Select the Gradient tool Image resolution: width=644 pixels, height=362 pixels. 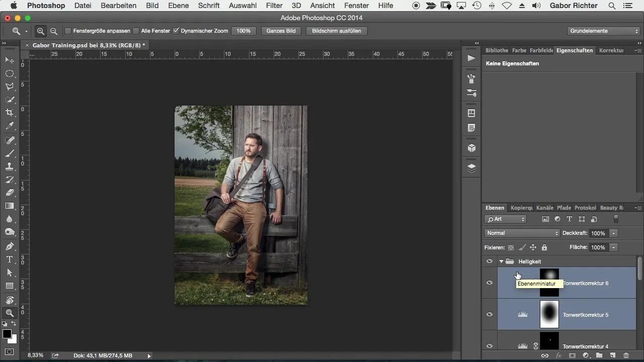click(x=10, y=206)
